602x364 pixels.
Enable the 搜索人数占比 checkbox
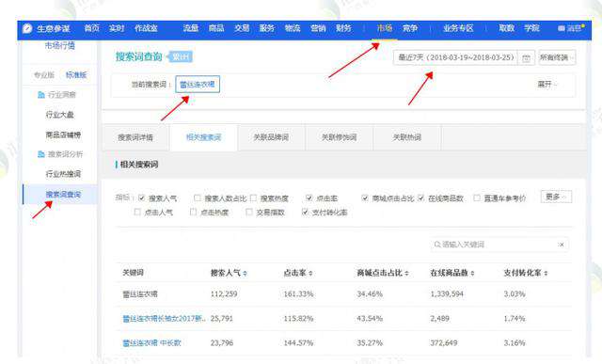tap(198, 198)
